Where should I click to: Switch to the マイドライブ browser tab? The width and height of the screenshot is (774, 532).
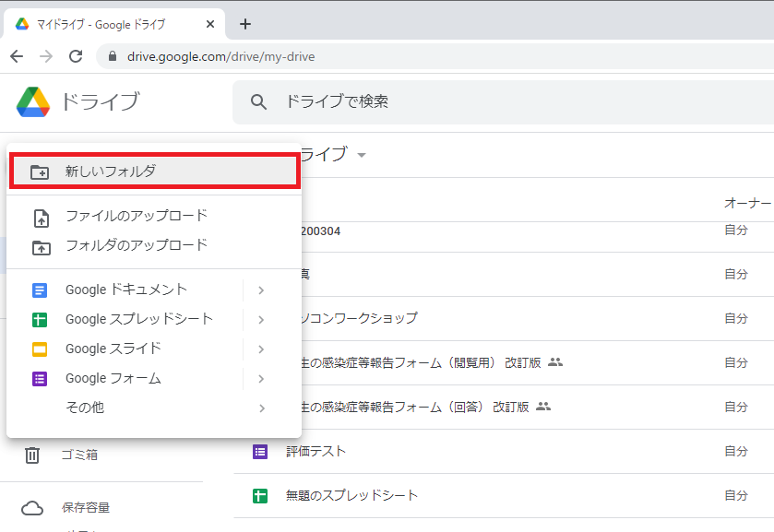point(114,24)
